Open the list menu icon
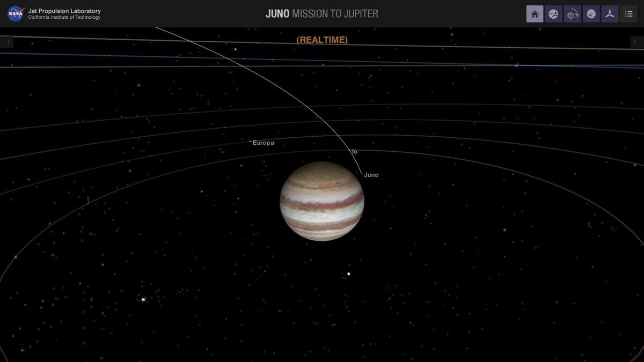The width and height of the screenshot is (644, 362). (x=628, y=14)
